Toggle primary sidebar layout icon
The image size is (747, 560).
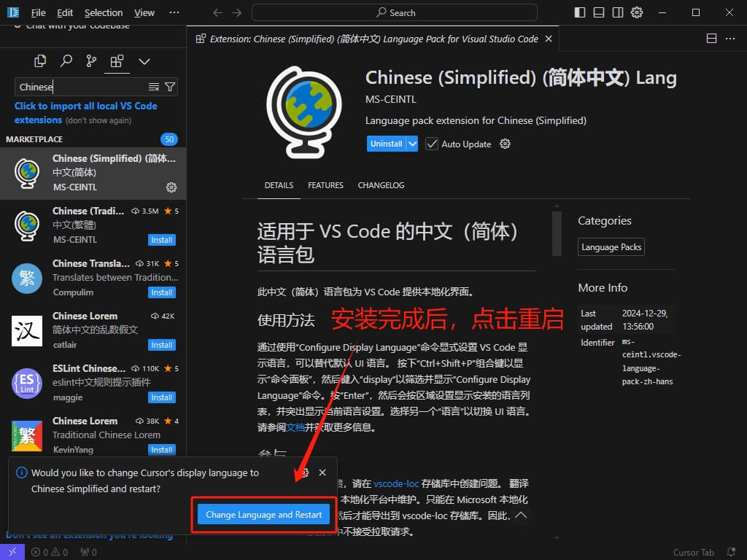click(x=580, y=12)
